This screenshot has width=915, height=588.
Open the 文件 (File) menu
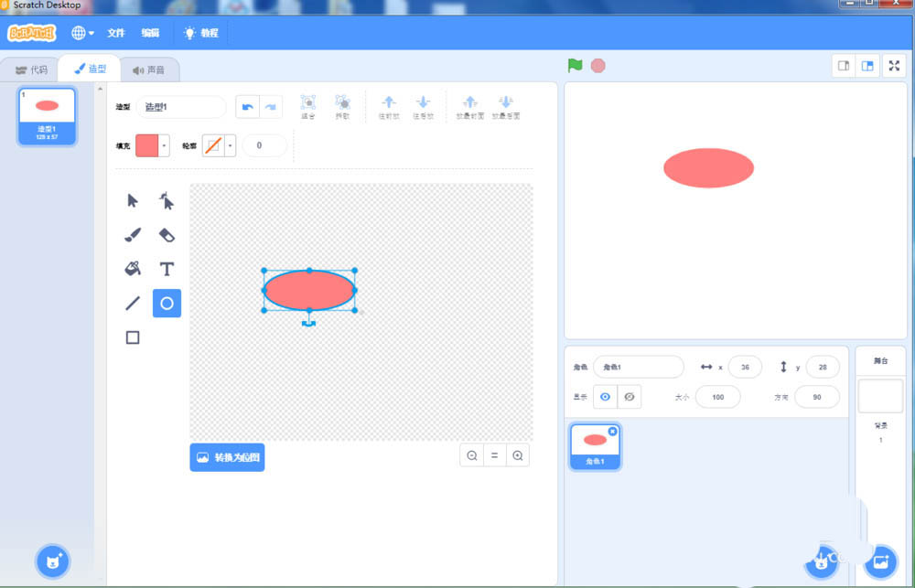115,32
